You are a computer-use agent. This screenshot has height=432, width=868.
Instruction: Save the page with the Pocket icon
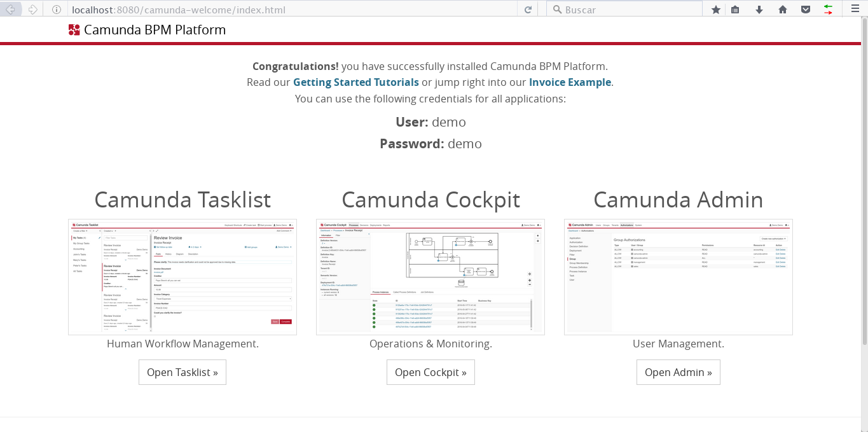click(x=806, y=9)
